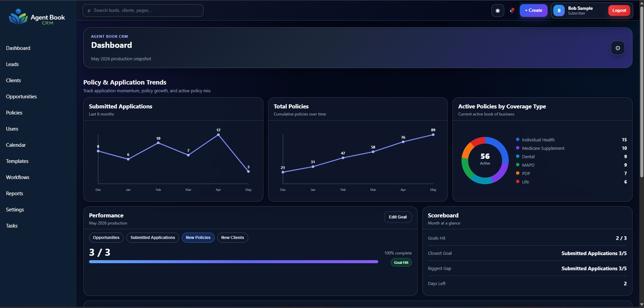Open Settings in the sidebar
Viewport: 644px width, 308px height.
[15, 209]
